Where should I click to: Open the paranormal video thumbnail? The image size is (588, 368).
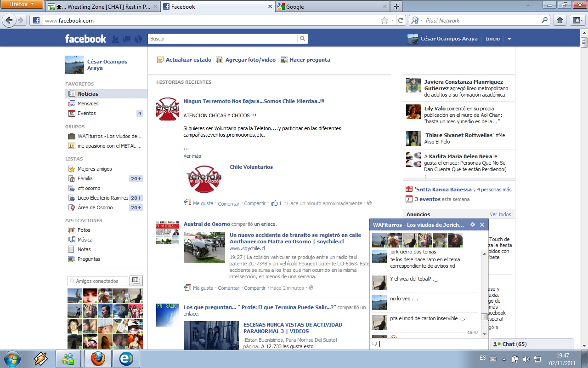coord(211,335)
